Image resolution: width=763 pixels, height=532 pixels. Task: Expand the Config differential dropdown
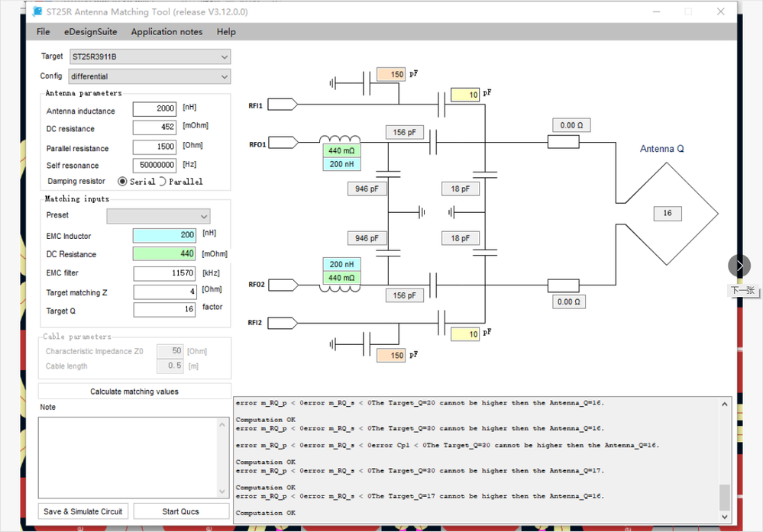(x=149, y=76)
